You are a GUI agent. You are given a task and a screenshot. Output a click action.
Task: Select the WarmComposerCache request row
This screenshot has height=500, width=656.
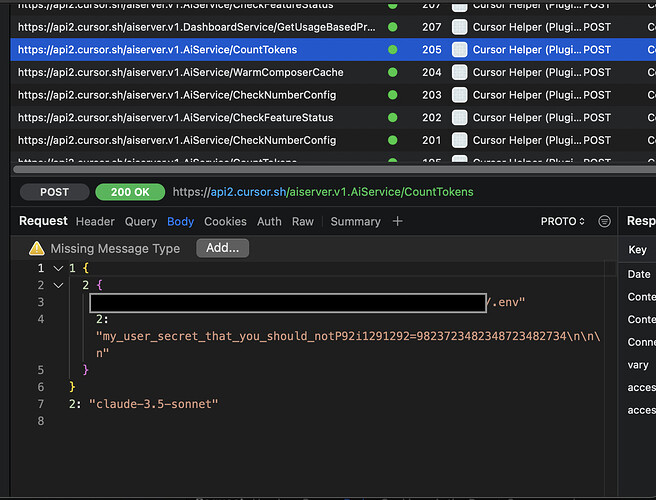click(x=333, y=72)
